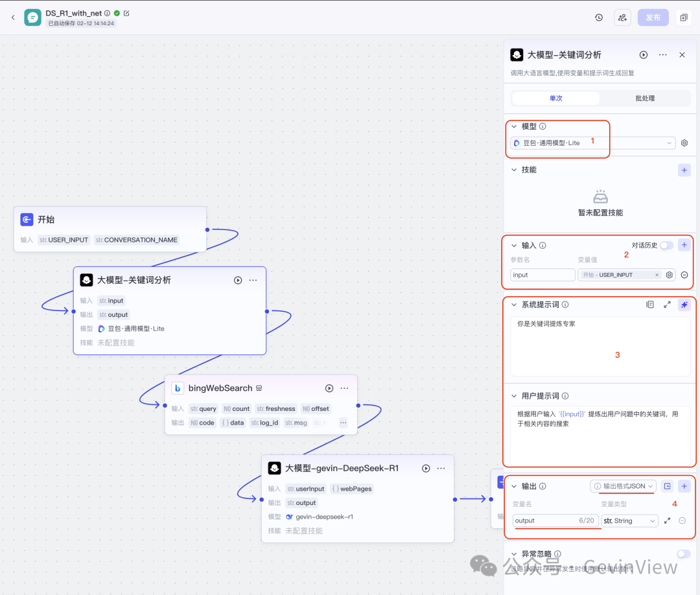Remove USER_INPUT reference with its x
The width and height of the screenshot is (700, 595).
click(x=657, y=275)
